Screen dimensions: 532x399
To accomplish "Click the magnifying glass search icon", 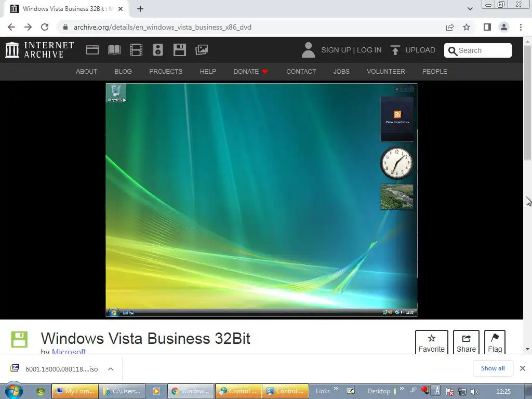I will (x=453, y=51).
